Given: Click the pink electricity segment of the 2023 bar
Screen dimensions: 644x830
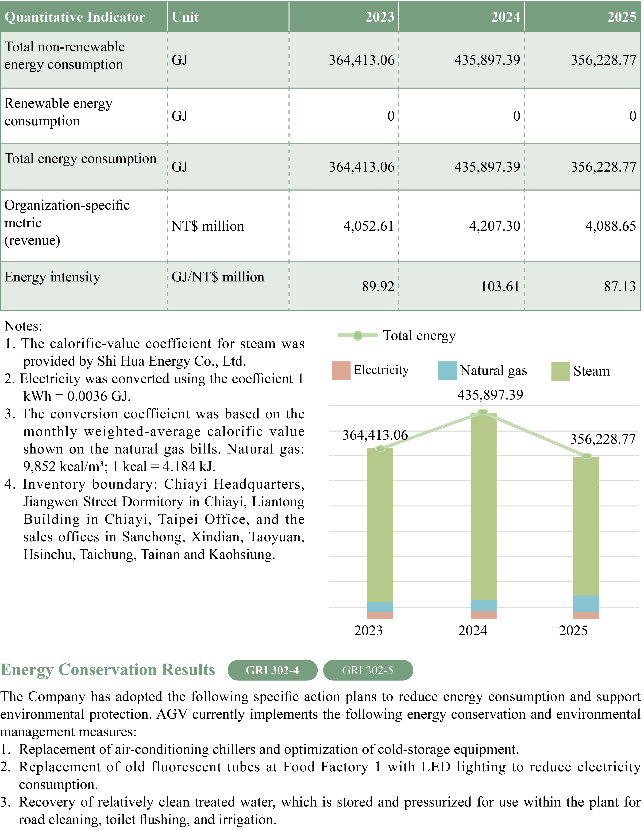Looking at the screenshot, I should [x=379, y=616].
